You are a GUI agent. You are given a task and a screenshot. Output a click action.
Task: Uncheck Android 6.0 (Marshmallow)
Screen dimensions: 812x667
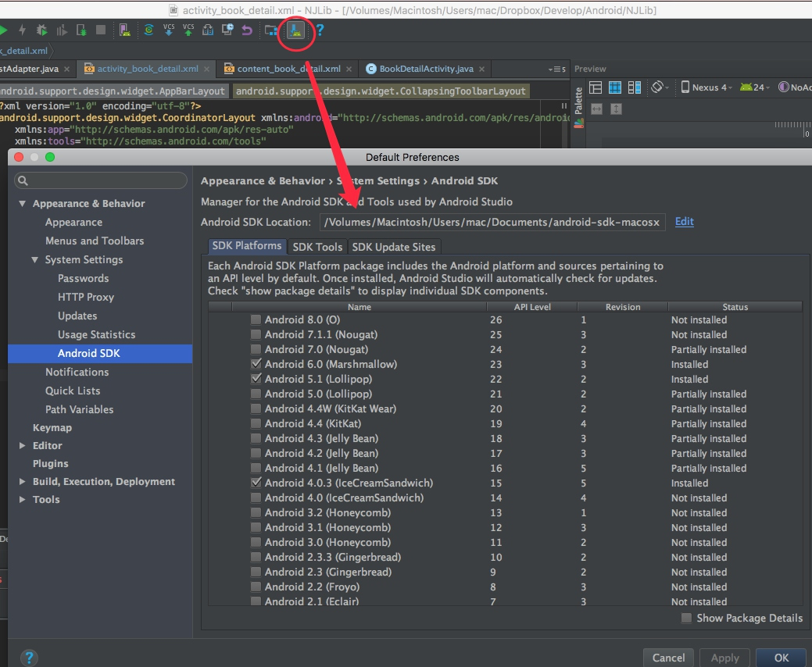click(x=256, y=364)
